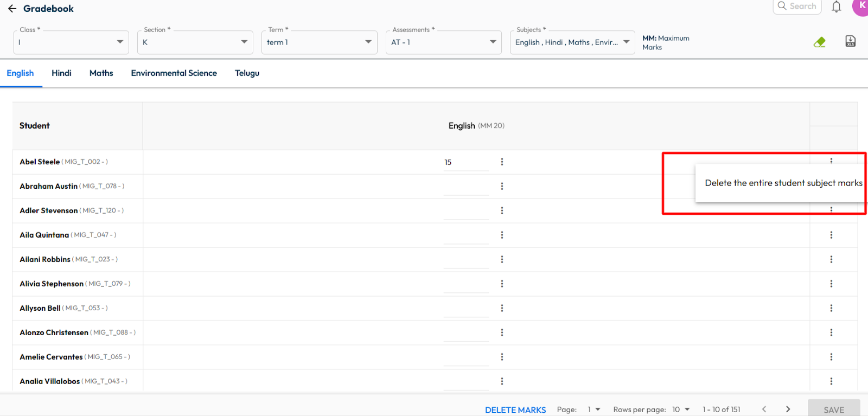Click the back arrow beside Gradebook
The width and height of the screenshot is (868, 416).
[x=12, y=9]
